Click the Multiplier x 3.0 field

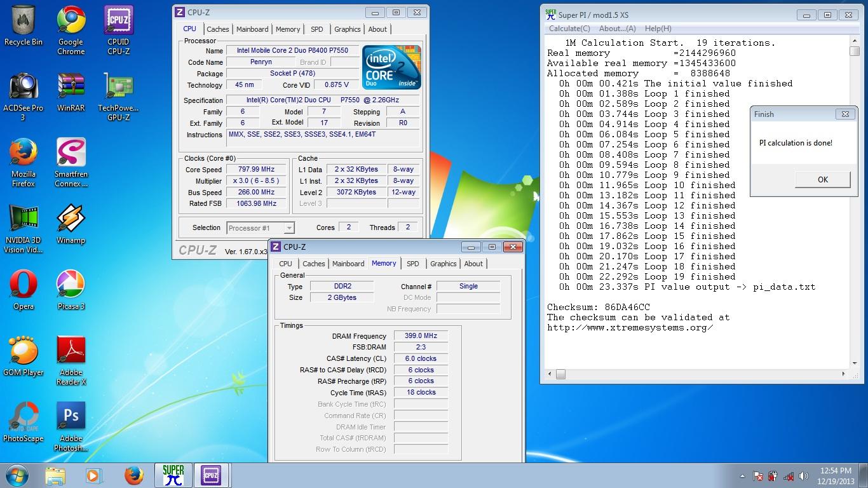(257, 181)
